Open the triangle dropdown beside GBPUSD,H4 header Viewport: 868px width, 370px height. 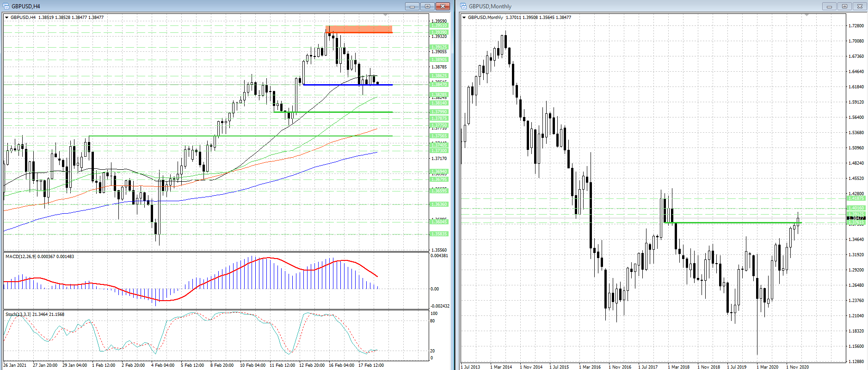(x=7, y=18)
